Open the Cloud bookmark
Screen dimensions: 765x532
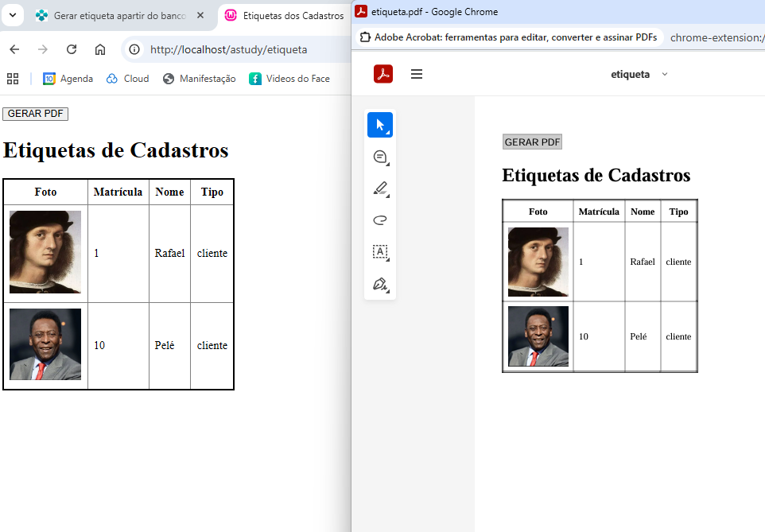(x=127, y=79)
